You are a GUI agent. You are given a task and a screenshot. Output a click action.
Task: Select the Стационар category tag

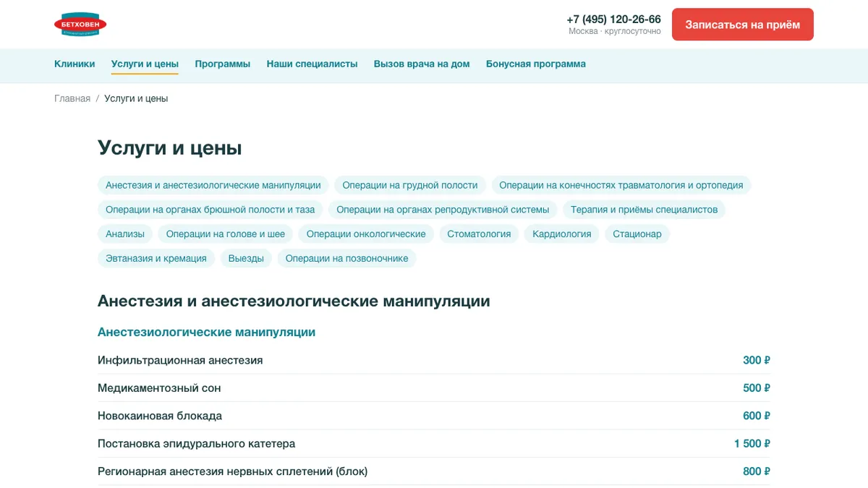coord(637,234)
